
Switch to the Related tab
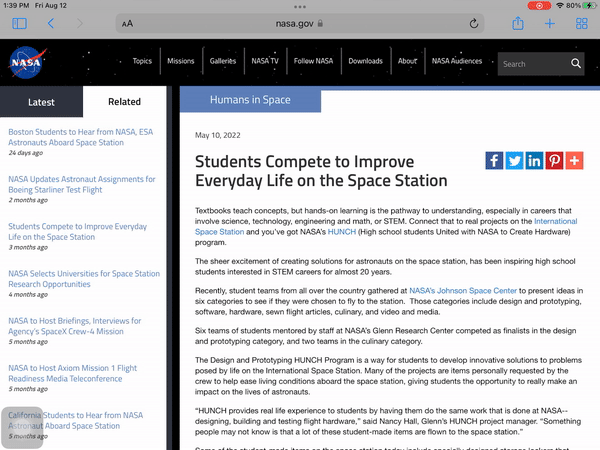click(124, 101)
